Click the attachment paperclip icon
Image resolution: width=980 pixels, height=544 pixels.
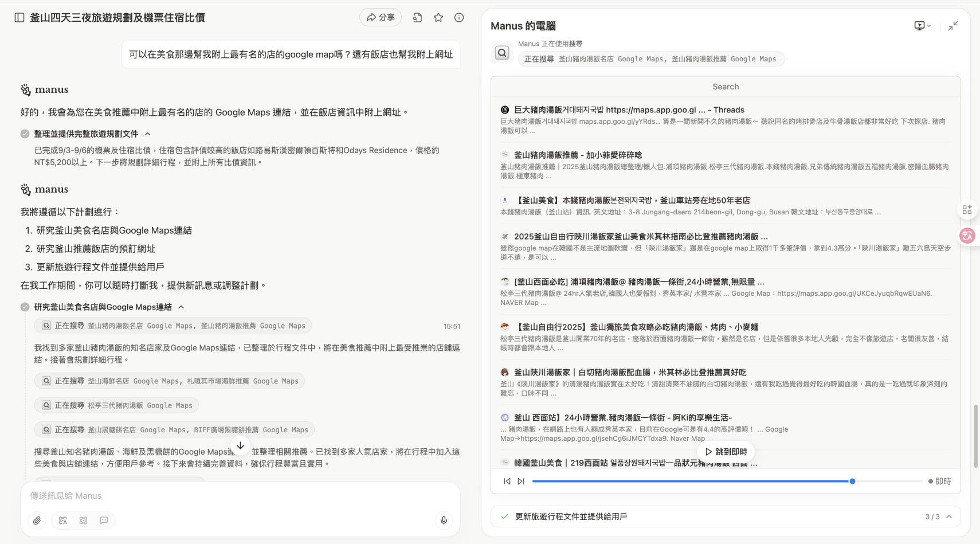tap(37, 520)
